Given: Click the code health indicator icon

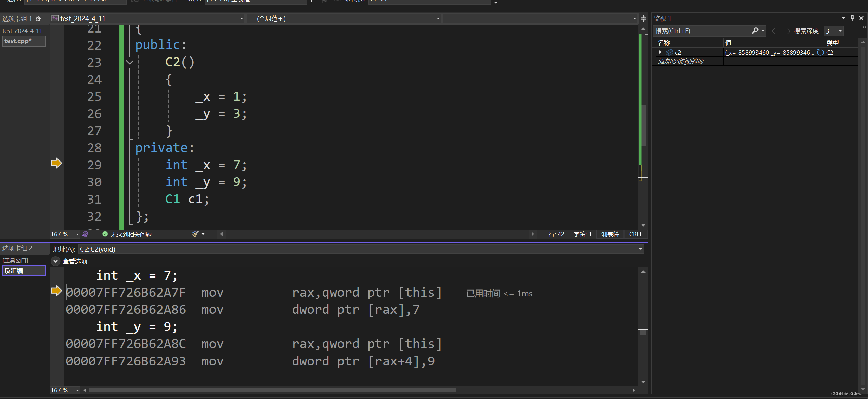Looking at the screenshot, I should 86,234.
